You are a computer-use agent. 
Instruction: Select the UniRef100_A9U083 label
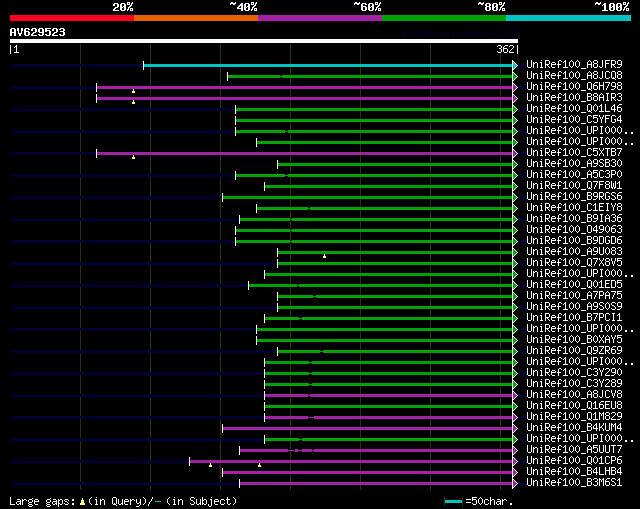pyautogui.click(x=574, y=252)
